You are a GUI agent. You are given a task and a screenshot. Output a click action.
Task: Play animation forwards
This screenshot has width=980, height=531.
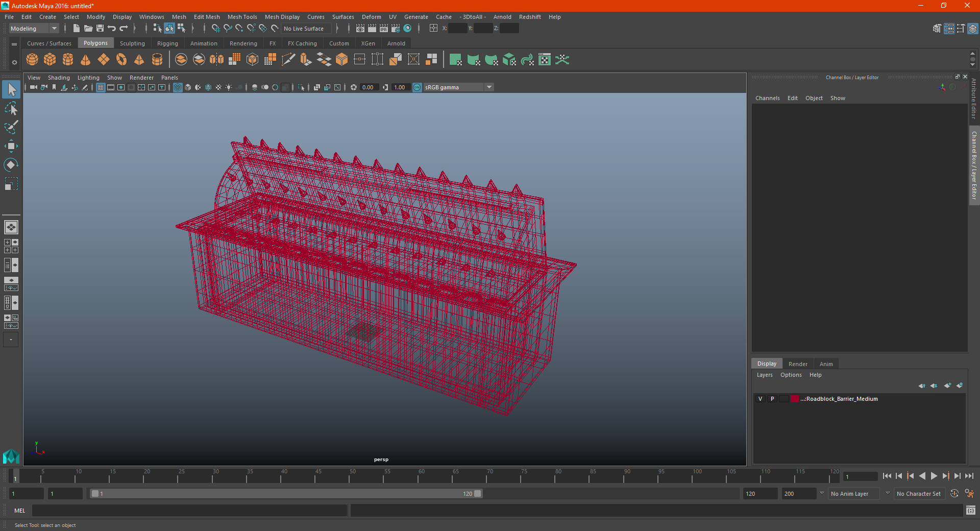coord(934,476)
